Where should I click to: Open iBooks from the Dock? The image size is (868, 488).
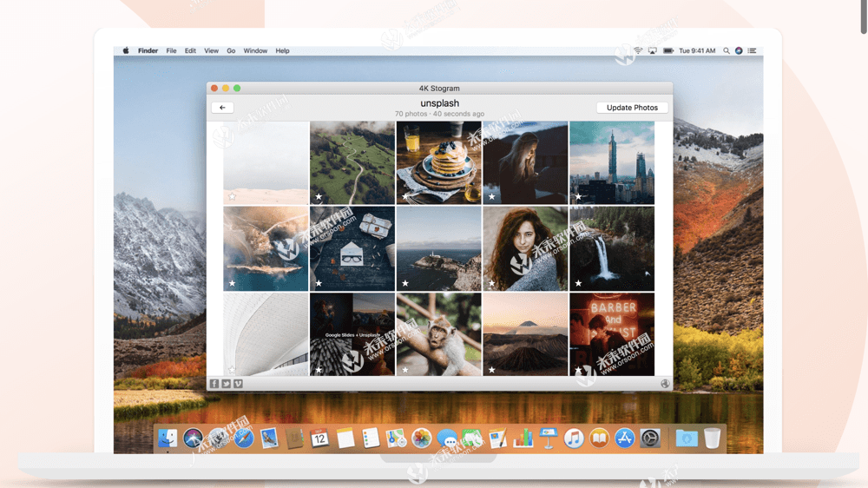(599, 439)
